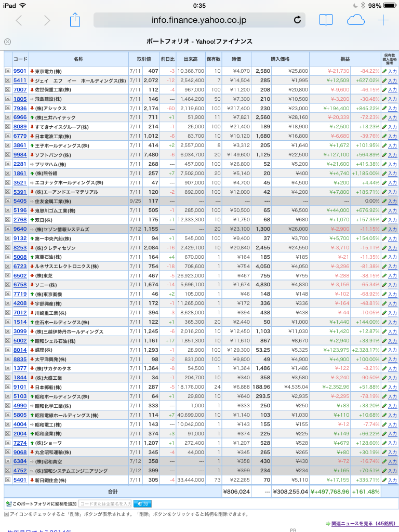Click edit pencil icon for row 3861
This screenshot has width=399, height=532.
pos(384,145)
